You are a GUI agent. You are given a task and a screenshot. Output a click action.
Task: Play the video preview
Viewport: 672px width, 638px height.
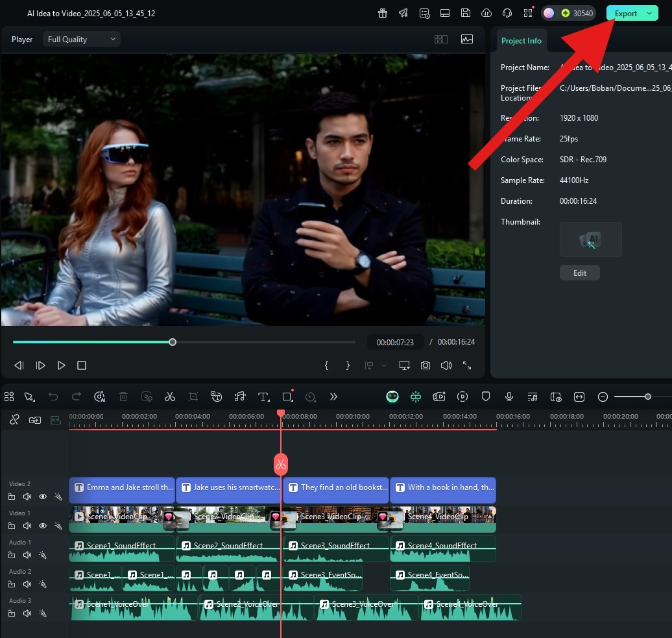[x=61, y=365]
